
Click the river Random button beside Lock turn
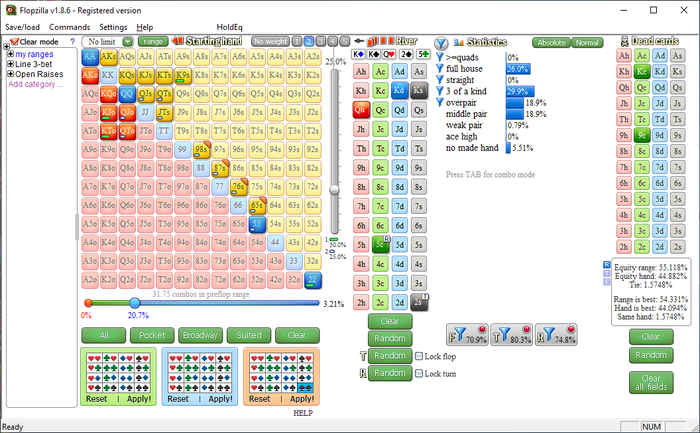point(390,373)
